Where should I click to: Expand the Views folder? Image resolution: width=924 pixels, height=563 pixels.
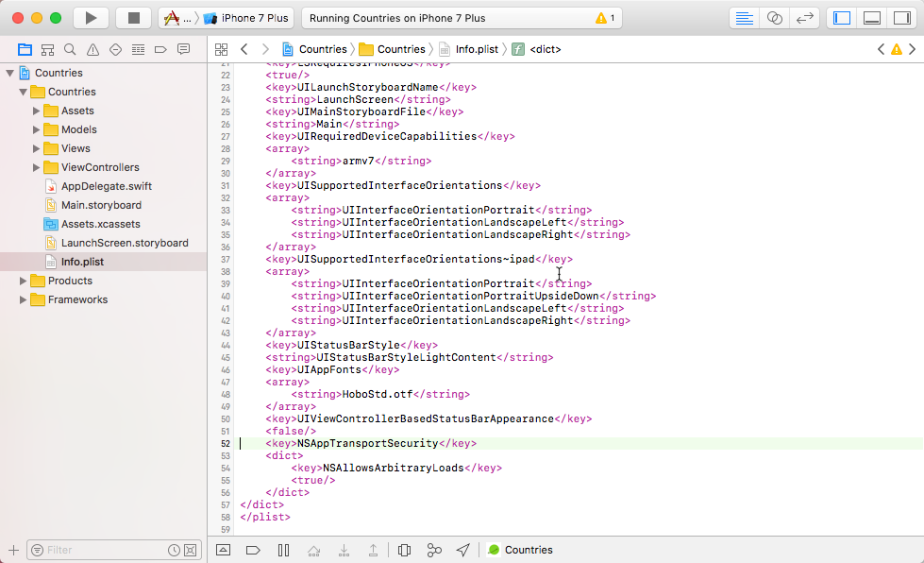[x=36, y=148]
